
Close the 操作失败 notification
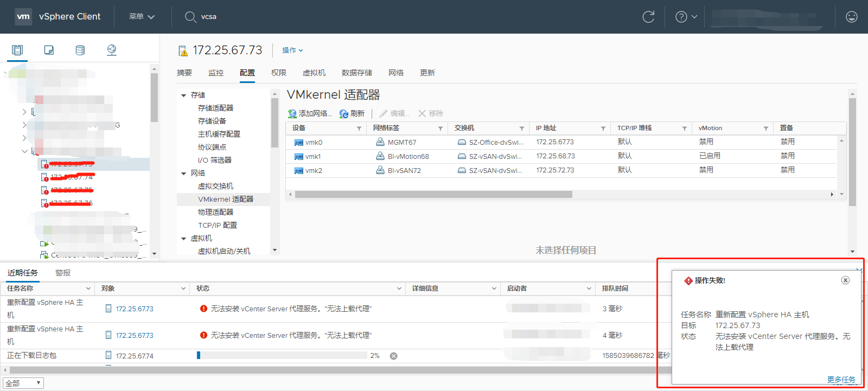click(x=845, y=280)
